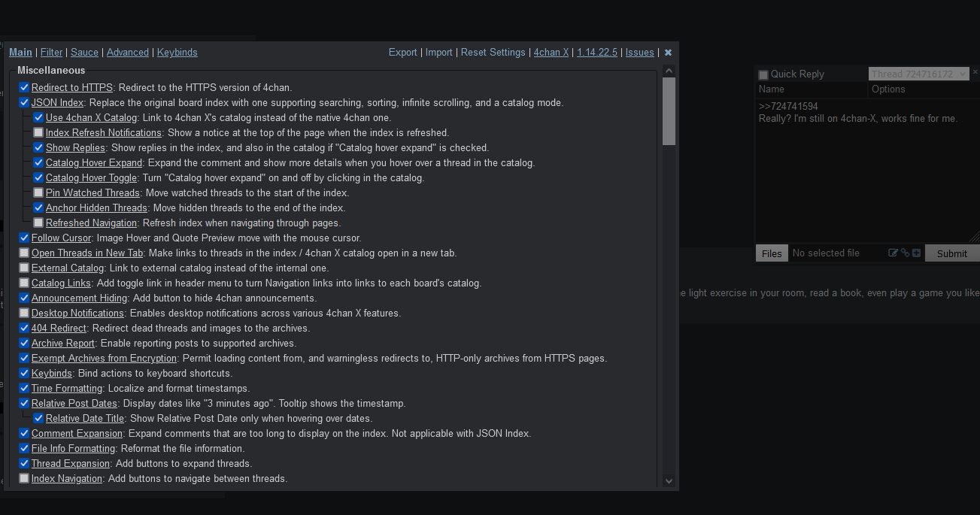The height and width of the screenshot is (515, 980).
Task: Toggle Relative Date Title checkbox
Action: (38, 418)
